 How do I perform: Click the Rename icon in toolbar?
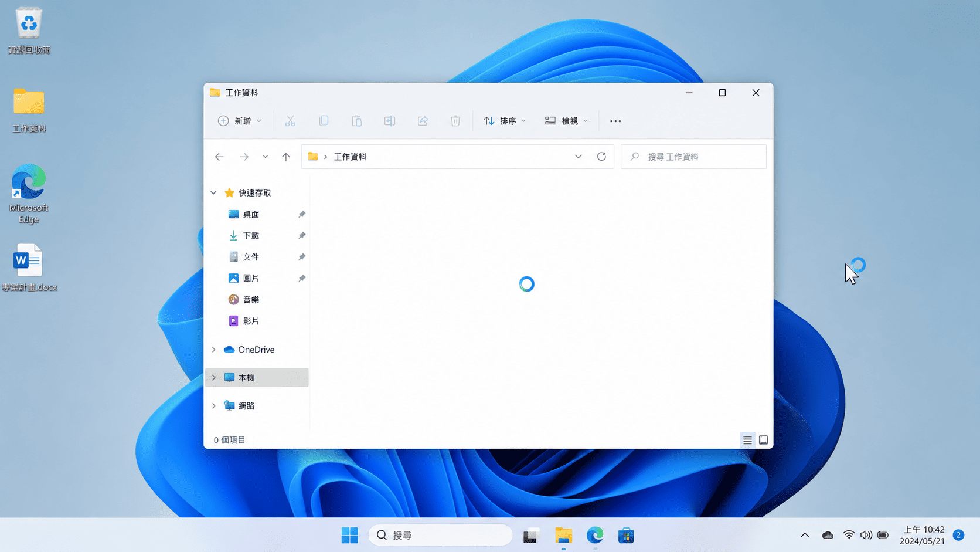point(390,121)
